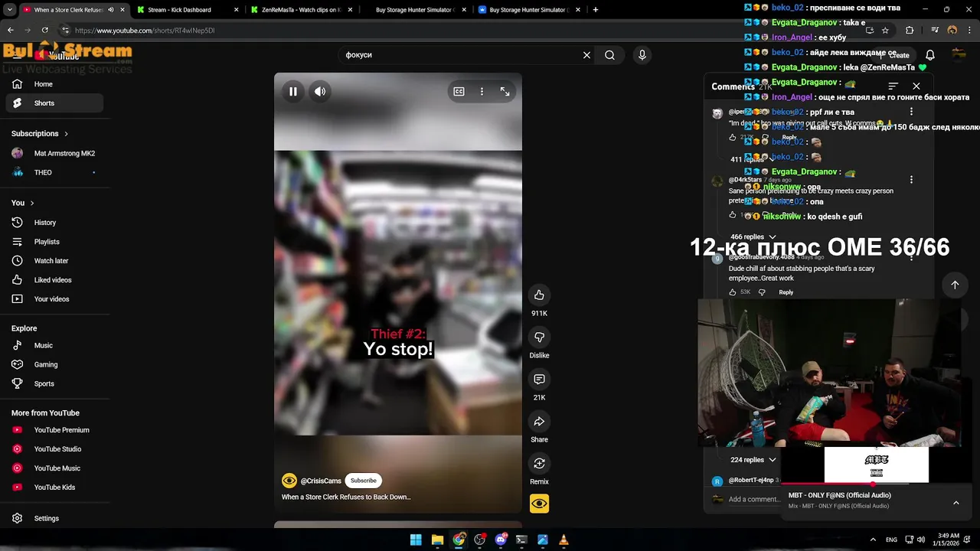The height and width of the screenshot is (551, 980).
Task: Open the comments sort options
Action: tap(893, 86)
